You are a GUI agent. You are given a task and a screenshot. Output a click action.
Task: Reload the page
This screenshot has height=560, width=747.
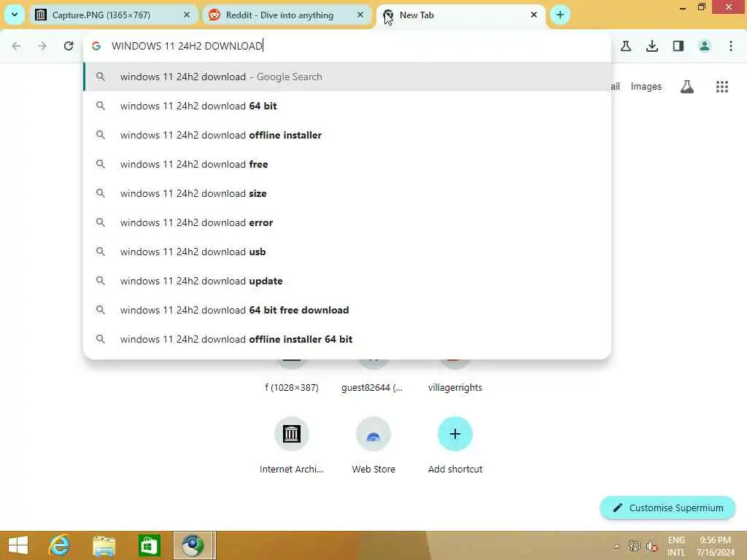[x=69, y=46]
